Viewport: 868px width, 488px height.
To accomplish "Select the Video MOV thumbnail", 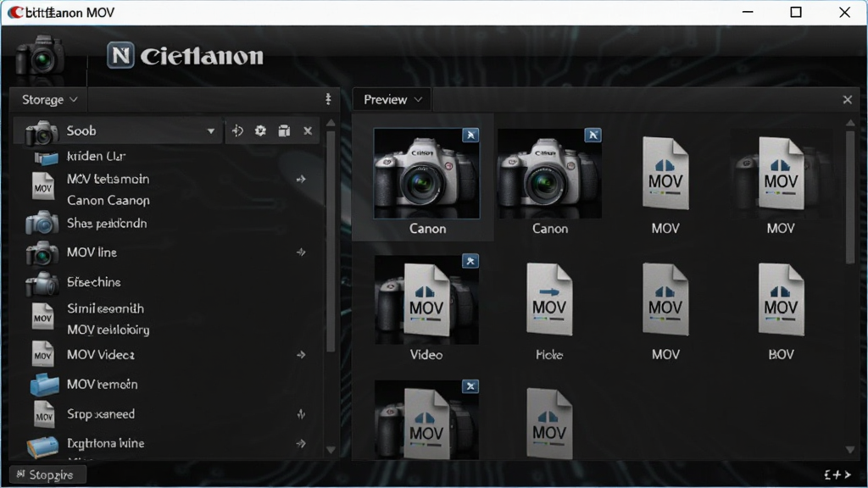I will (426, 299).
